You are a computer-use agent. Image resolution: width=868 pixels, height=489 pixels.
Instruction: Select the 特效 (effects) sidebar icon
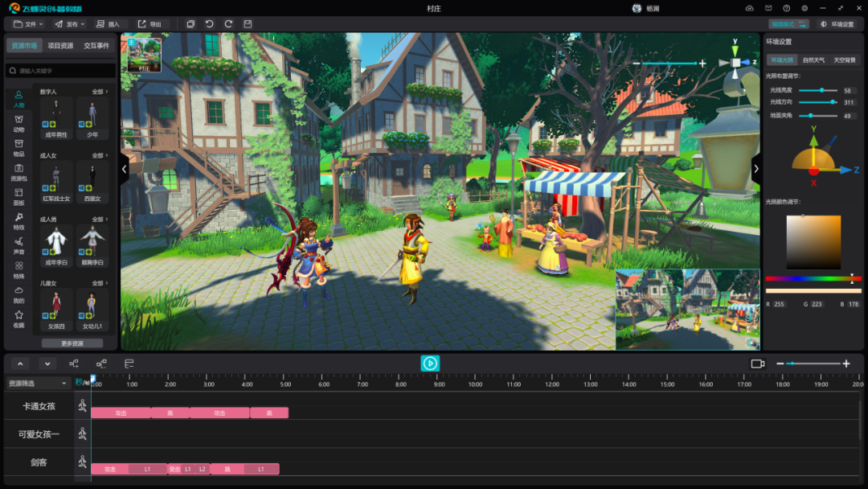(18, 221)
